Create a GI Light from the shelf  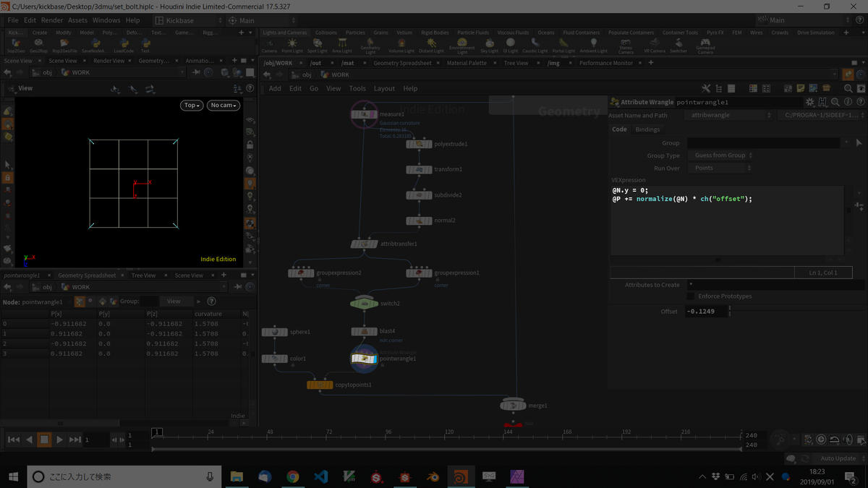(x=511, y=46)
